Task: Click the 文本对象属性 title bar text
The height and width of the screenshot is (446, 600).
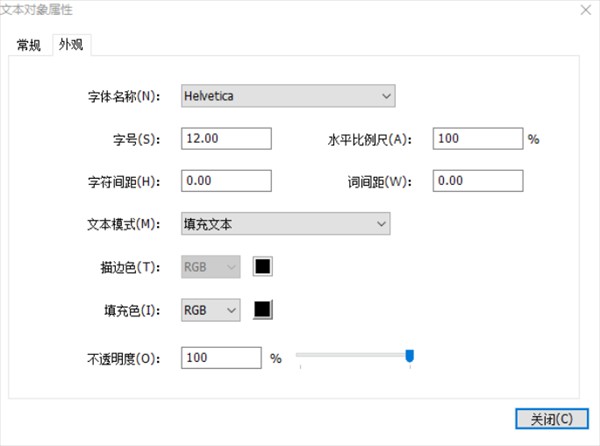Action: coord(36,9)
